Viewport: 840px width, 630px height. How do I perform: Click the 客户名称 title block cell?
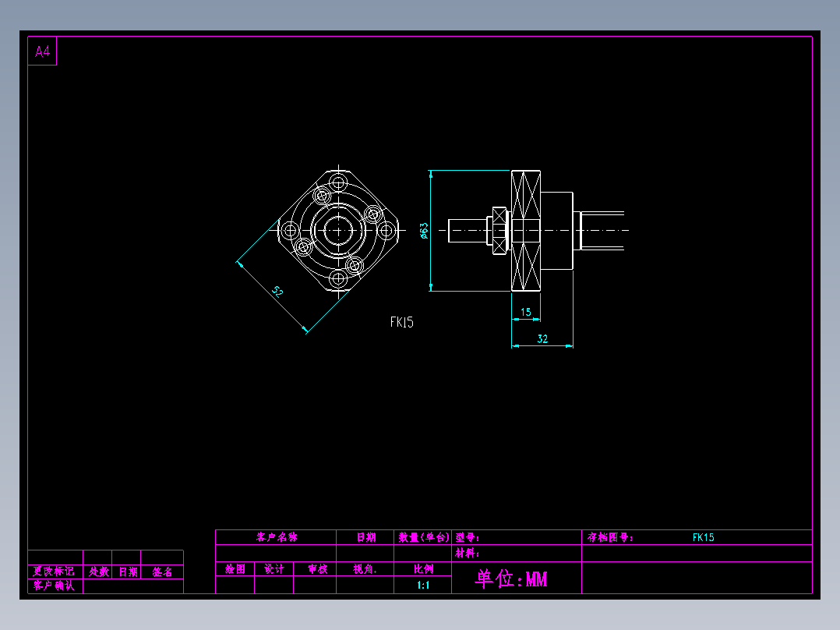277,537
